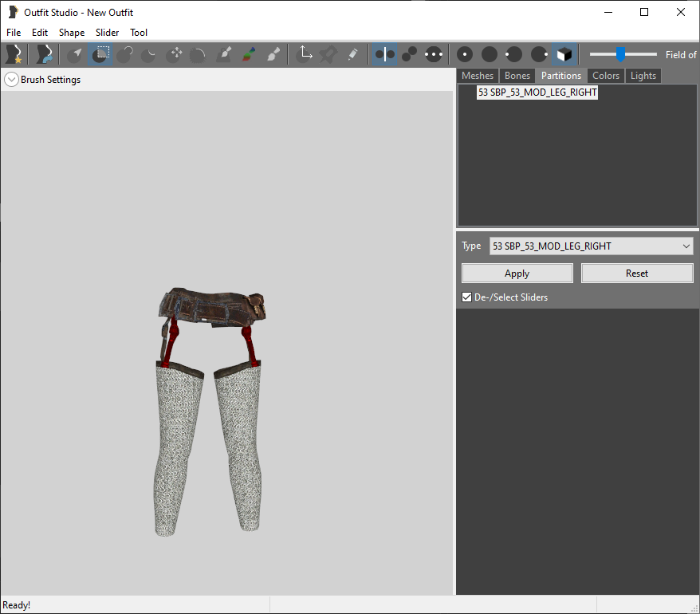Open the Tool menu
700x614 pixels.
pos(139,33)
